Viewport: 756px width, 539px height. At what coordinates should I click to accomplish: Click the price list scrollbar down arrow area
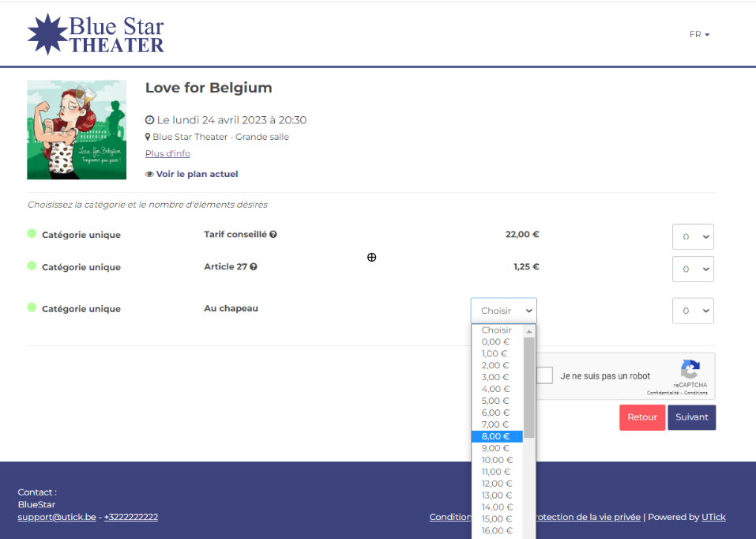pyautogui.click(x=529, y=533)
